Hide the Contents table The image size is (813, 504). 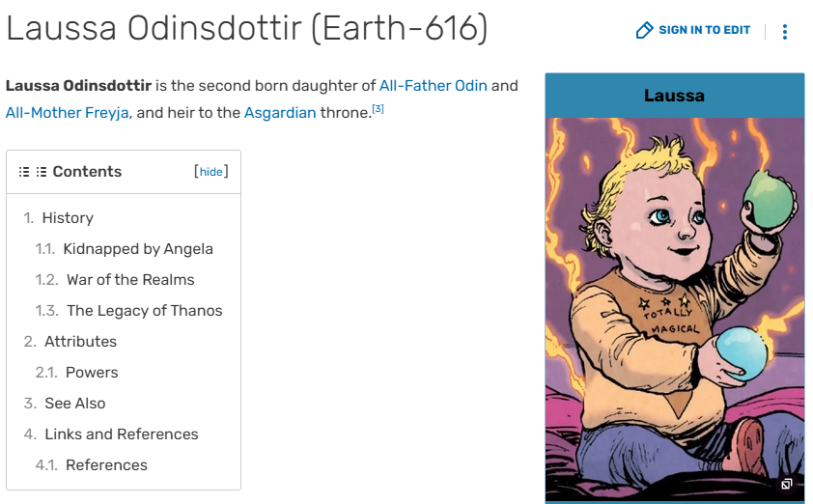210,172
